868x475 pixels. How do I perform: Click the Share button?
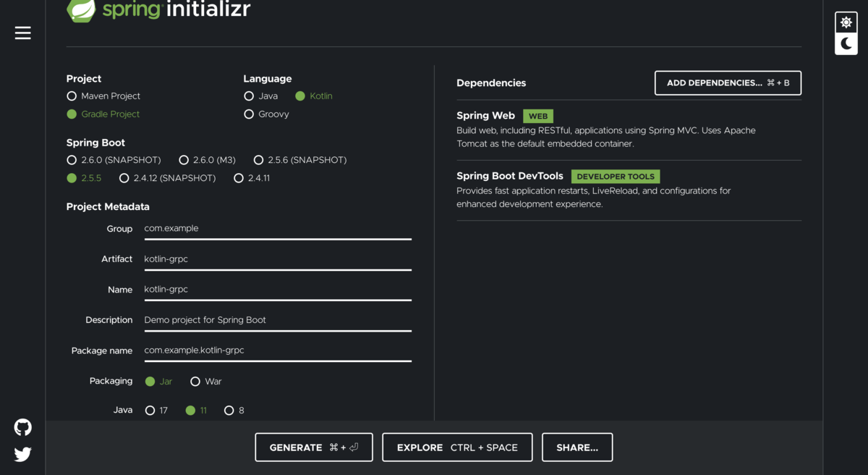point(577,447)
